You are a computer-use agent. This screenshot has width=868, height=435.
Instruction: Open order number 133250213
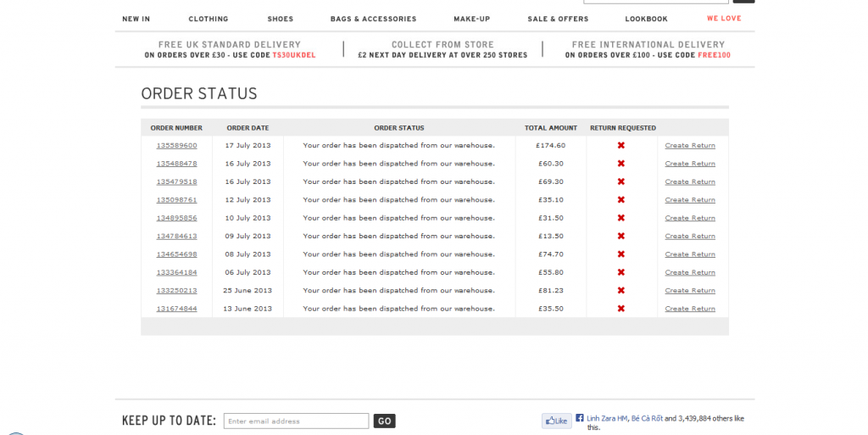pos(176,291)
